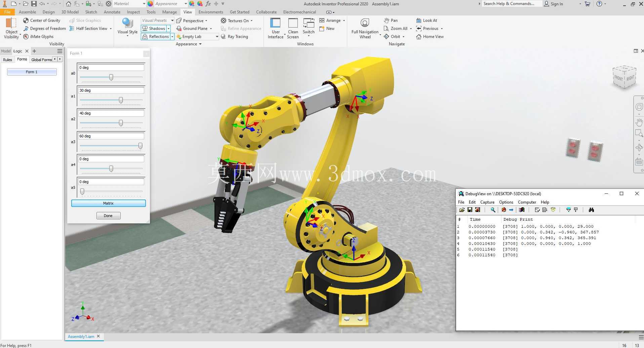Toggle Shadows display
This screenshot has width=644, height=348.
tap(154, 29)
